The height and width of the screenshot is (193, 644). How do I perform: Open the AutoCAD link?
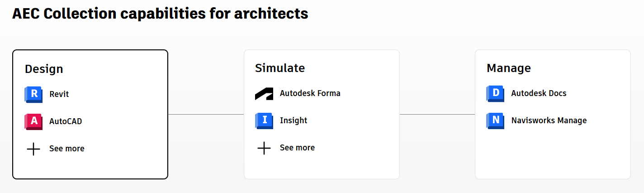66,121
